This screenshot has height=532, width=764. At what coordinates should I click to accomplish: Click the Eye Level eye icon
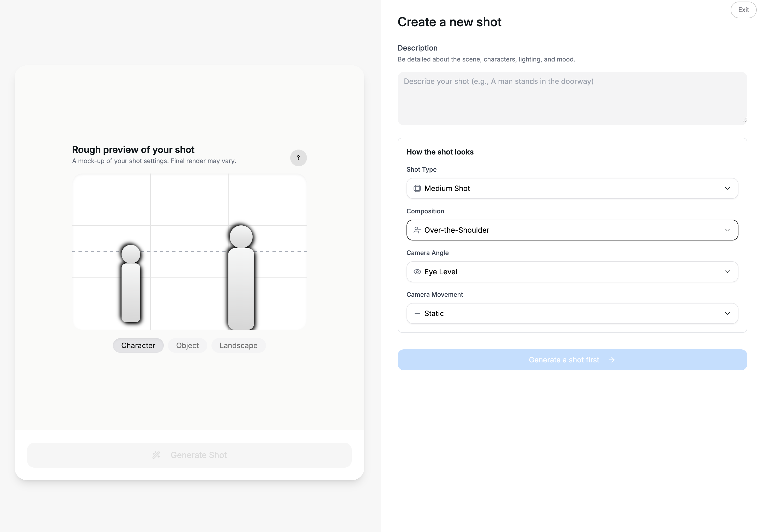(417, 272)
